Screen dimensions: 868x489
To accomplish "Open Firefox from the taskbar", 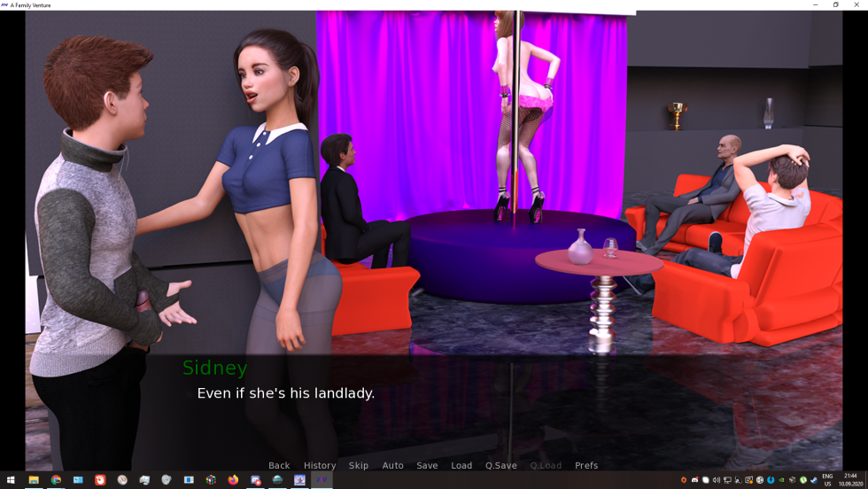I will pyautogui.click(x=233, y=480).
